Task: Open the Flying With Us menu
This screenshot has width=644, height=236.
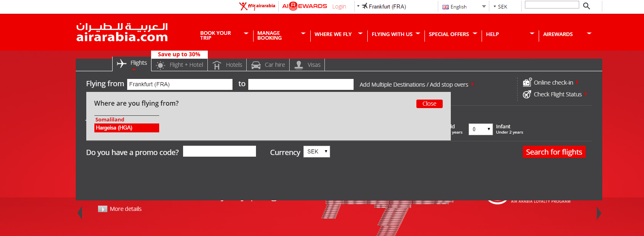Action: coord(396,34)
